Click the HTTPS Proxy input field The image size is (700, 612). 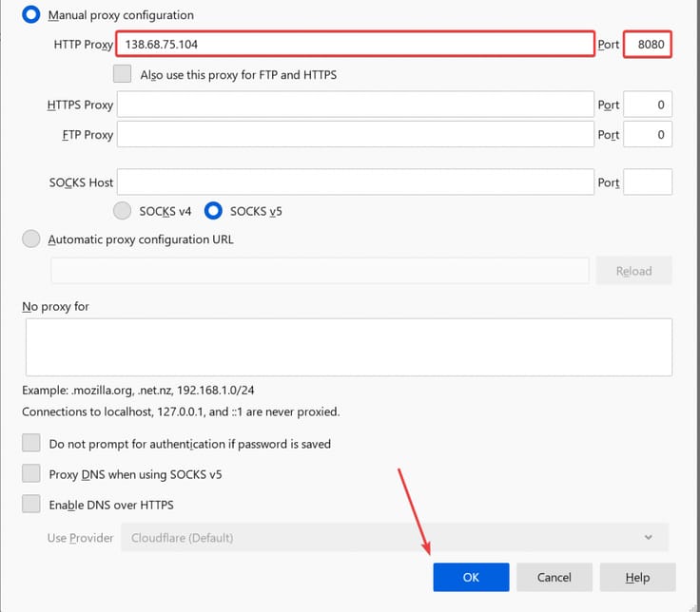[355, 105]
